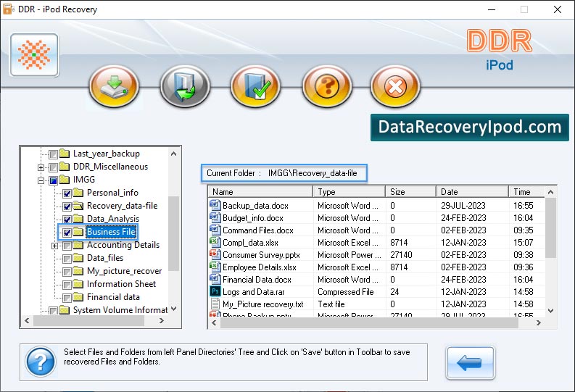575x392 pixels.
Task: Sort file list by Time column
Action: pyautogui.click(x=526, y=191)
